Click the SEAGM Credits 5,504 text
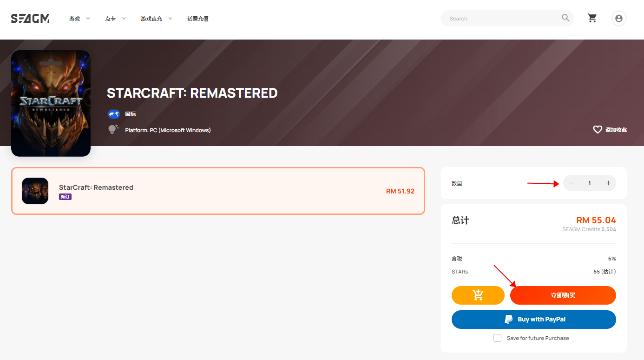This screenshot has height=360, width=644. 589,229
